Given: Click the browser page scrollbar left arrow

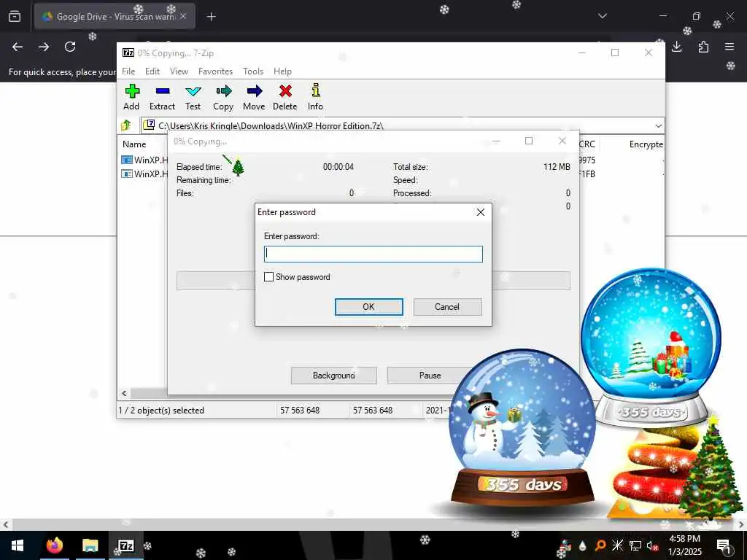Looking at the screenshot, I should pos(6,525).
